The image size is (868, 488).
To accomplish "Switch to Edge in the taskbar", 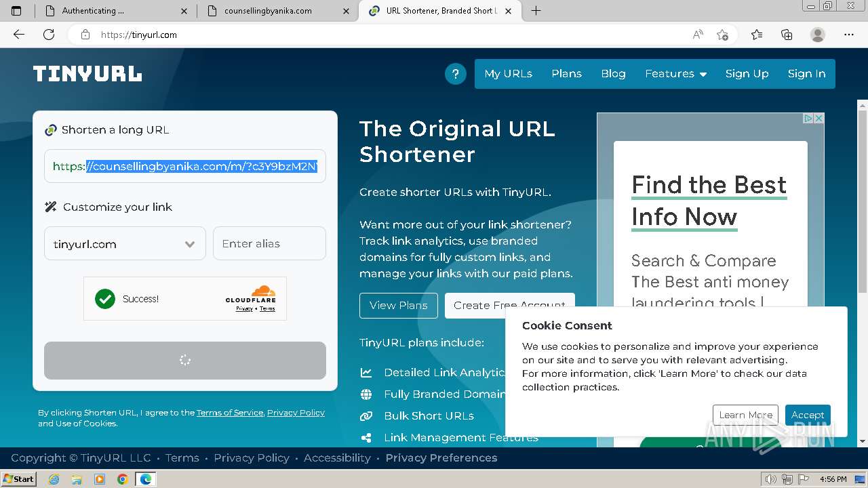I will coord(146,479).
